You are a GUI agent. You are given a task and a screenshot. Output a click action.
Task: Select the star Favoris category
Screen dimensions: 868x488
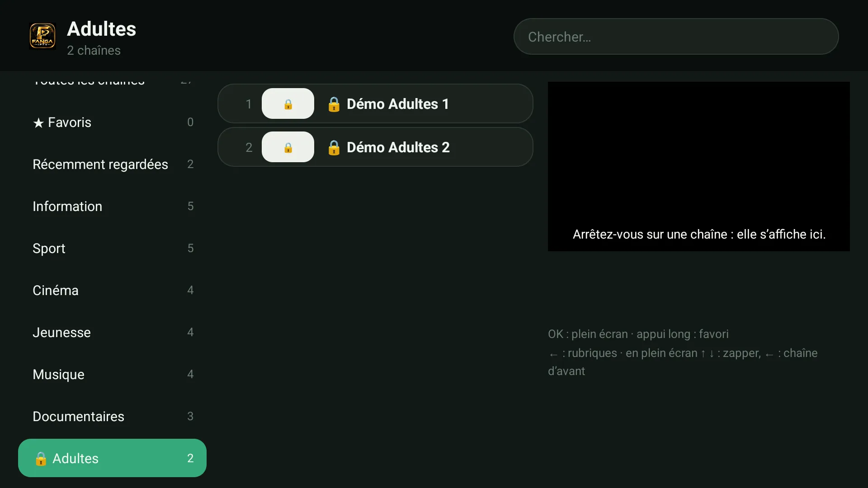(112, 122)
